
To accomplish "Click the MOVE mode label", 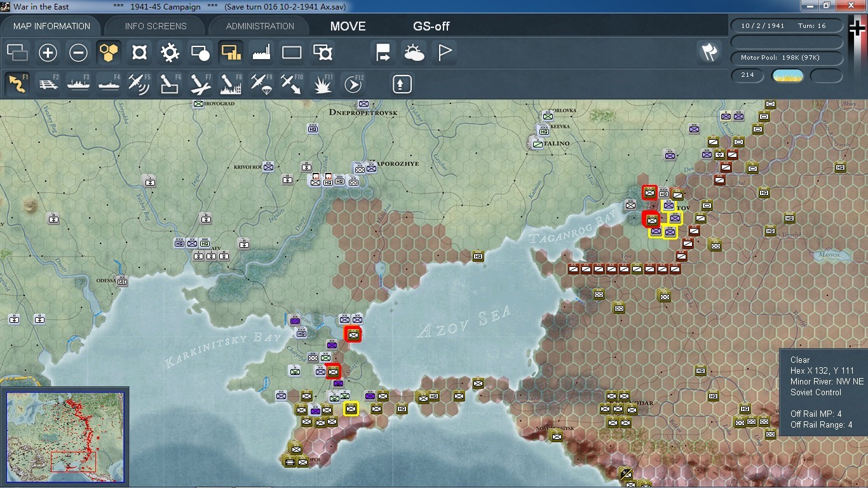I will tap(348, 26).
